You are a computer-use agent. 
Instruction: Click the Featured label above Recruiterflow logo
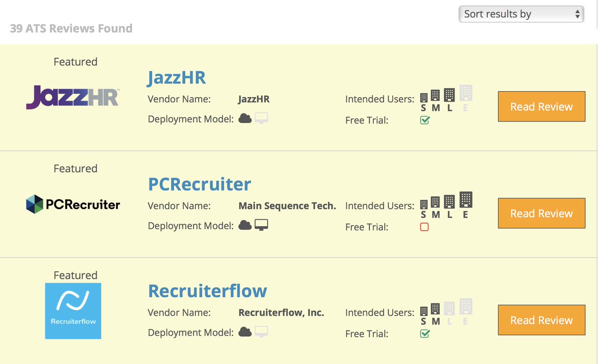pos(75,275)
